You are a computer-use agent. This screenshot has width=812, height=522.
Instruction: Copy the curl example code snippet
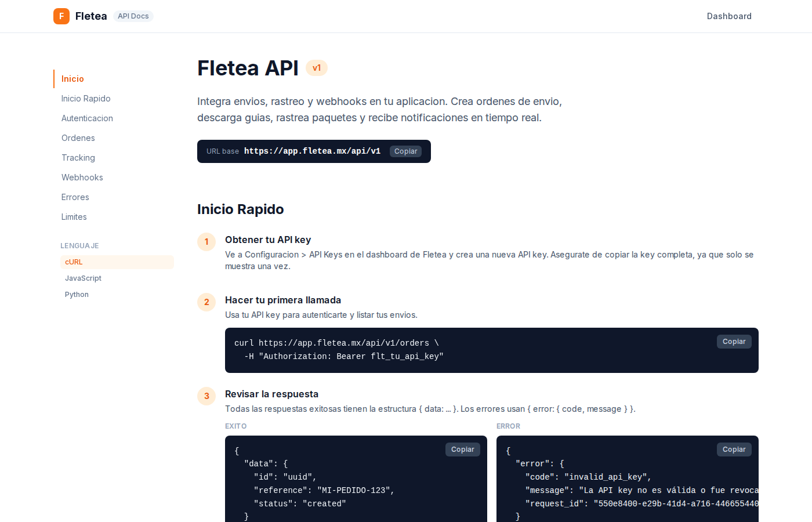click(734, 342)
